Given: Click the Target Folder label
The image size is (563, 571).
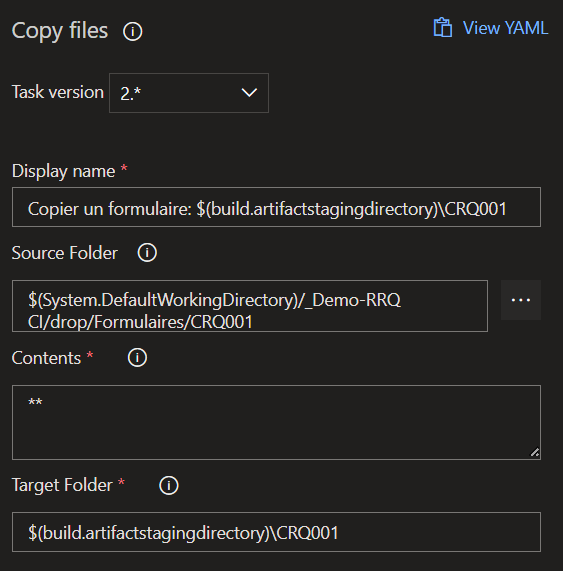Looking at the screenshot, I should point(63,485).
